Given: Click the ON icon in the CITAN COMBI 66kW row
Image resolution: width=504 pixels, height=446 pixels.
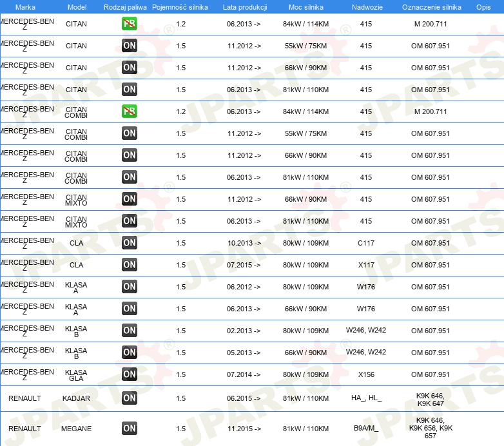Looking at the screenshot, I should [129, 155].
